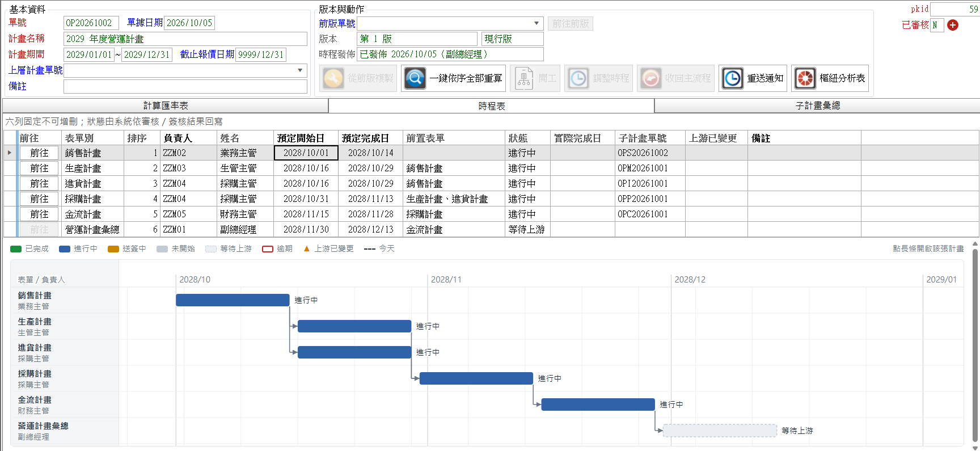Image resolution: width=980 pixels, height=451 pixels.
Task: Run the 一鍵依序全部重算 recalculation icon
Action: [415, 78]
